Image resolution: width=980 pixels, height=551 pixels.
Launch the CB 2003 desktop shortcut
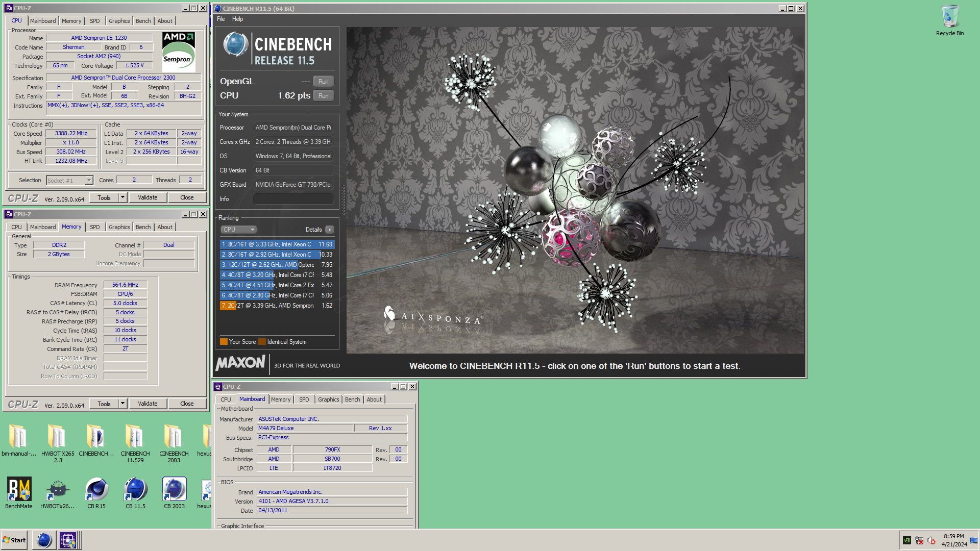174,492
